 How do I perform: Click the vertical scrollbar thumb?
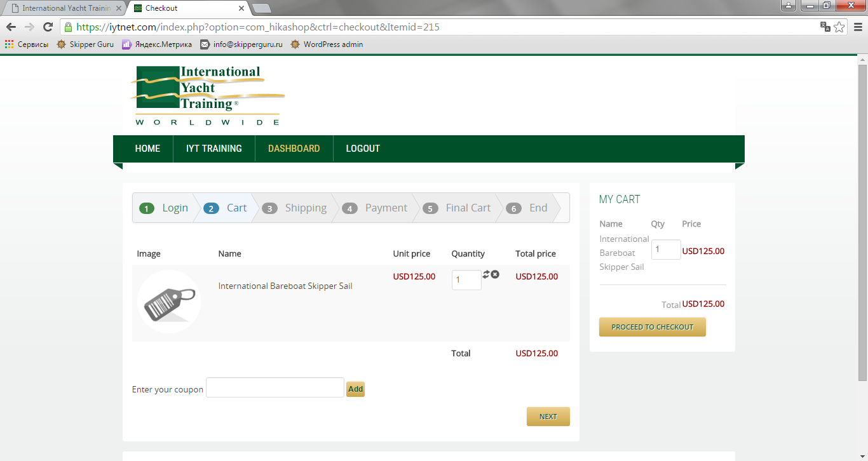[x=862, y=222]
